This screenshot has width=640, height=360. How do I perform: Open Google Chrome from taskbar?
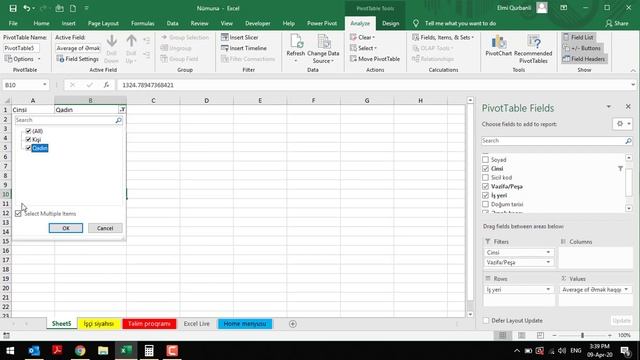point(80,351)
